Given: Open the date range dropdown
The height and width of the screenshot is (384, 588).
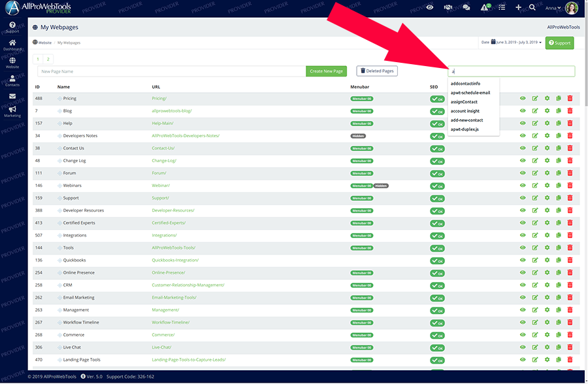Looking at the screenshot, I should pyautogui.click(x=512, y=42).
